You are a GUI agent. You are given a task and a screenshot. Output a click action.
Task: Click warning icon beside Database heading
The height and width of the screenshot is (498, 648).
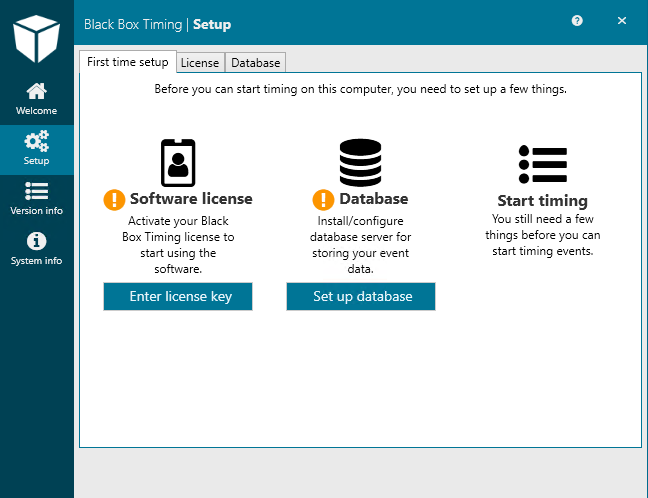point(323,200)
